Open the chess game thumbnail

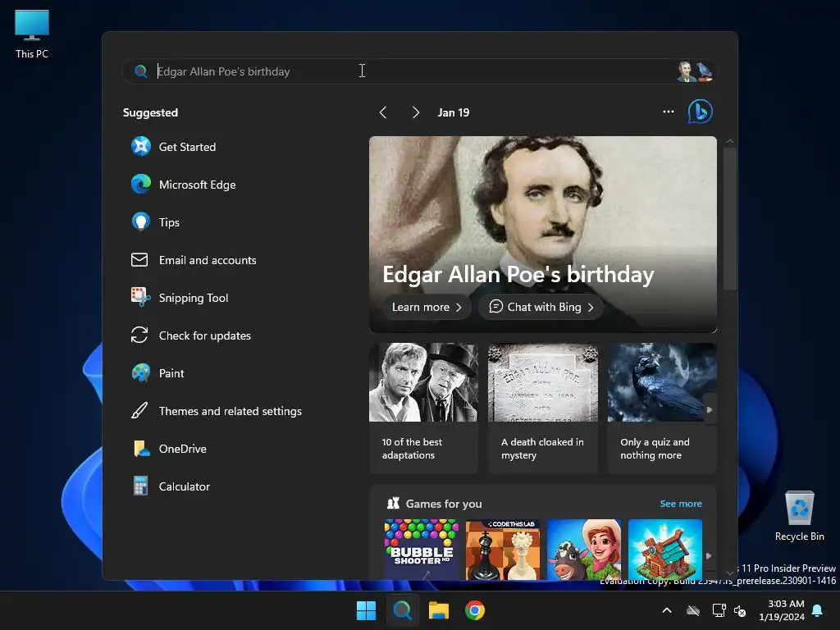tap(503, 550)
